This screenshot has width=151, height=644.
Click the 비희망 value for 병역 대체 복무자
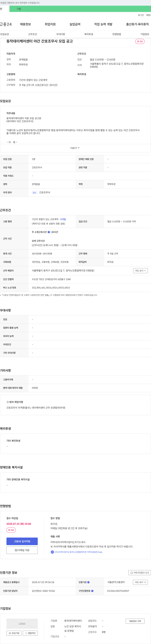[35, 388]
